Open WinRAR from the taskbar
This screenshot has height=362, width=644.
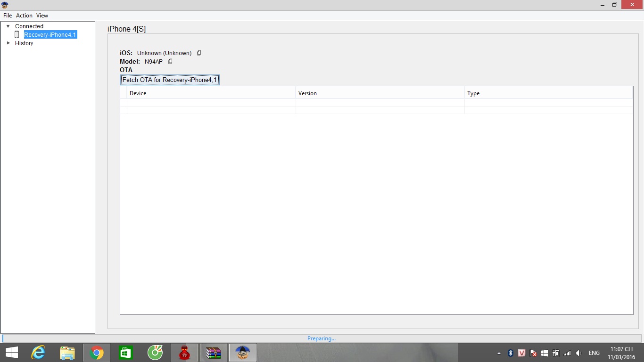(214, 353)
